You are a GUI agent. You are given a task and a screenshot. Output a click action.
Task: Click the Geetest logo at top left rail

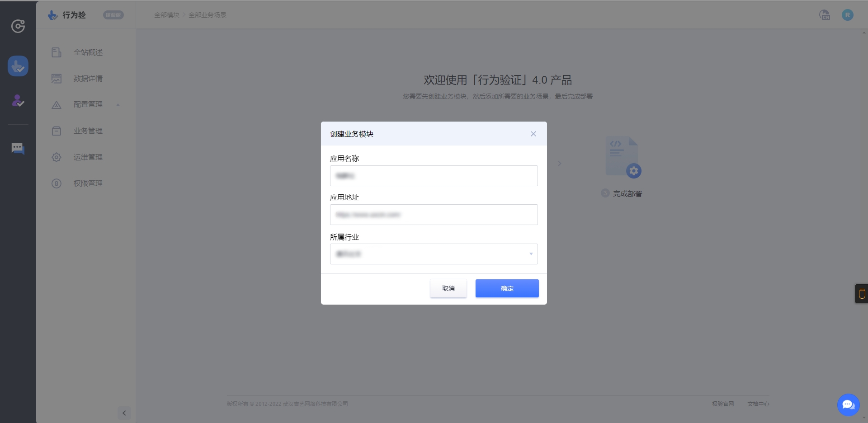pyautogui.click(x=18, y=26)
